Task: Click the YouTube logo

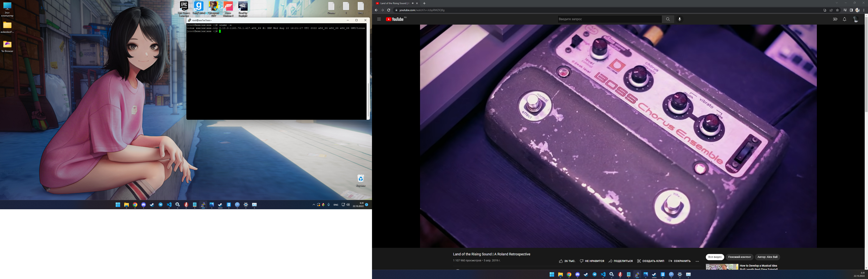Action: [395, 19]
